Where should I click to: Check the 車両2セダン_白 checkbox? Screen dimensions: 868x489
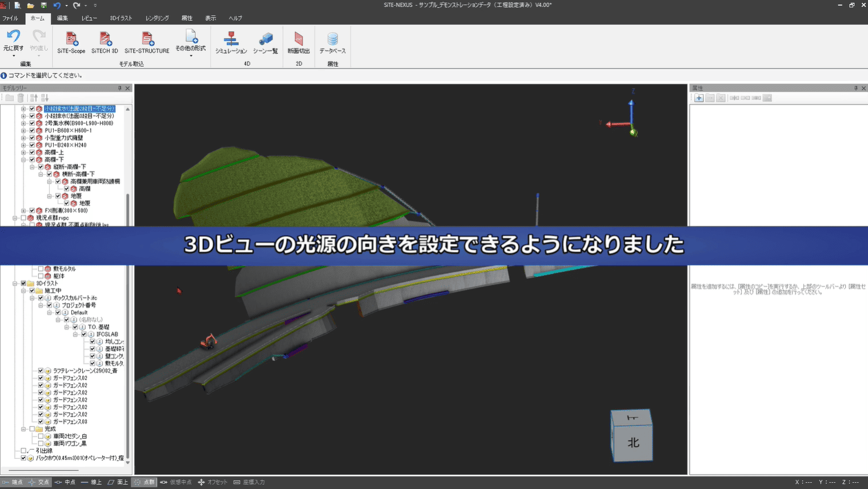(x=41, y=436)
